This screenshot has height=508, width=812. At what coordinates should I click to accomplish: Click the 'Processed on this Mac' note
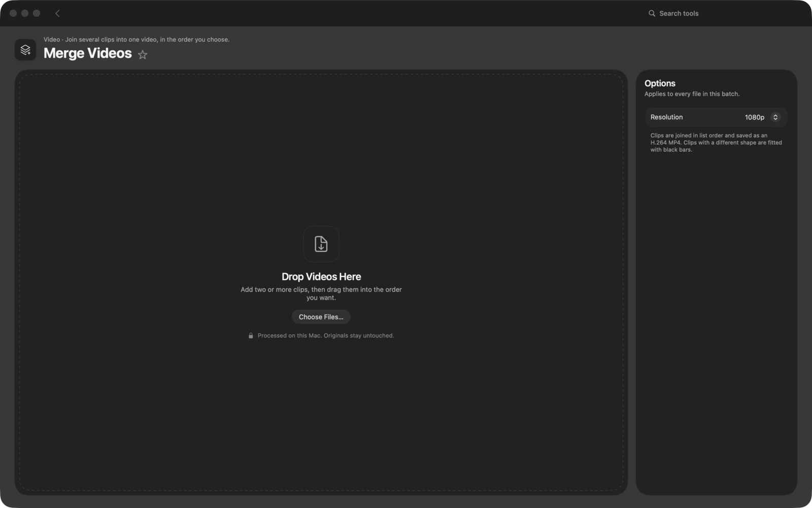(x=326, y=336)
